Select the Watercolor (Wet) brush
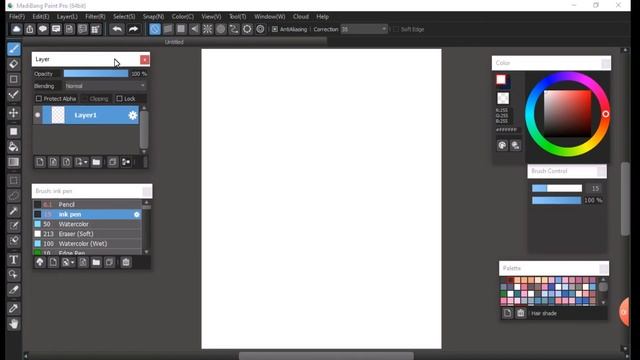The width and height of the screenshot is (640, 360). tap(87, 244)
